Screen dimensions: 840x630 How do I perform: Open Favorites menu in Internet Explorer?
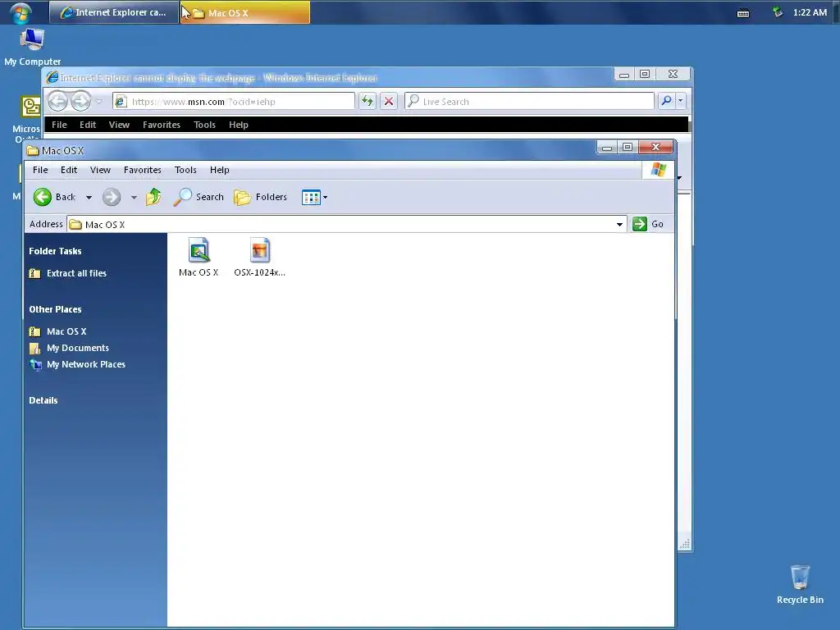point(162,125)
